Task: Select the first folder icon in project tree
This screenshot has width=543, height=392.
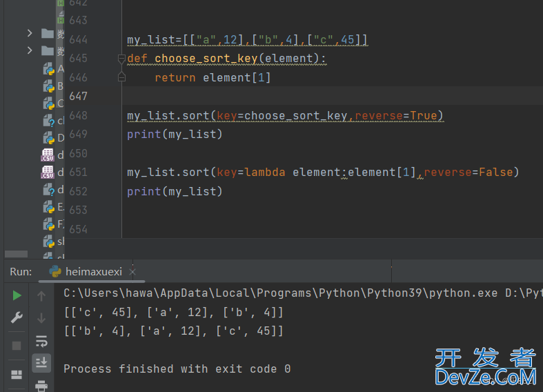Action: click(x=48, y=34)
